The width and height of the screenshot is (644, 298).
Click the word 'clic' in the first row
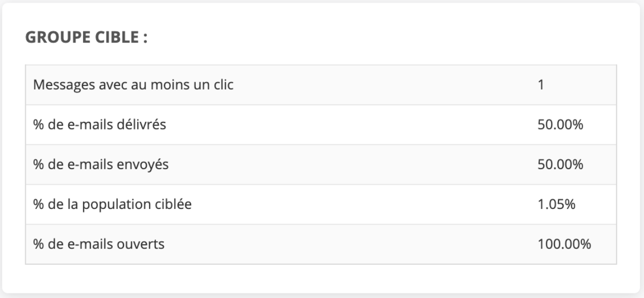coord(225,84)
